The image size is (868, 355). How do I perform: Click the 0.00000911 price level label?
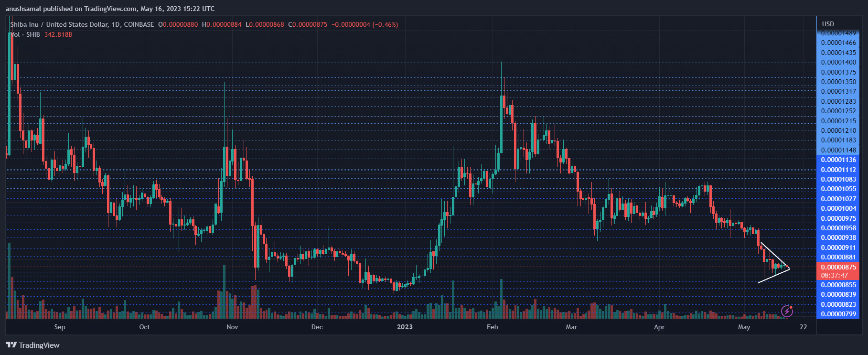coord(838,247)
